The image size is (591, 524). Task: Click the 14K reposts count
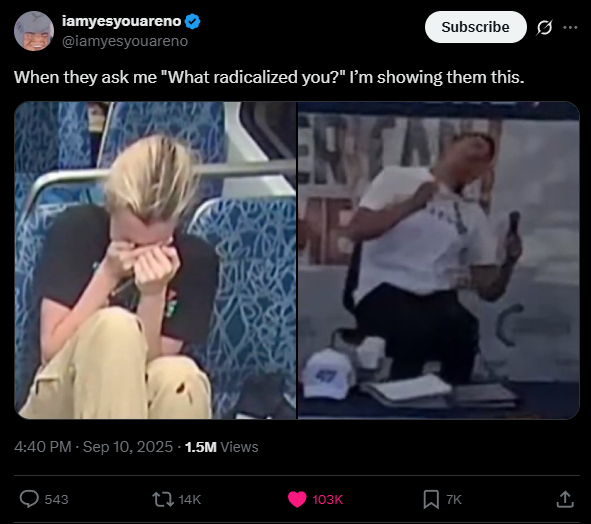pos(190,499)
